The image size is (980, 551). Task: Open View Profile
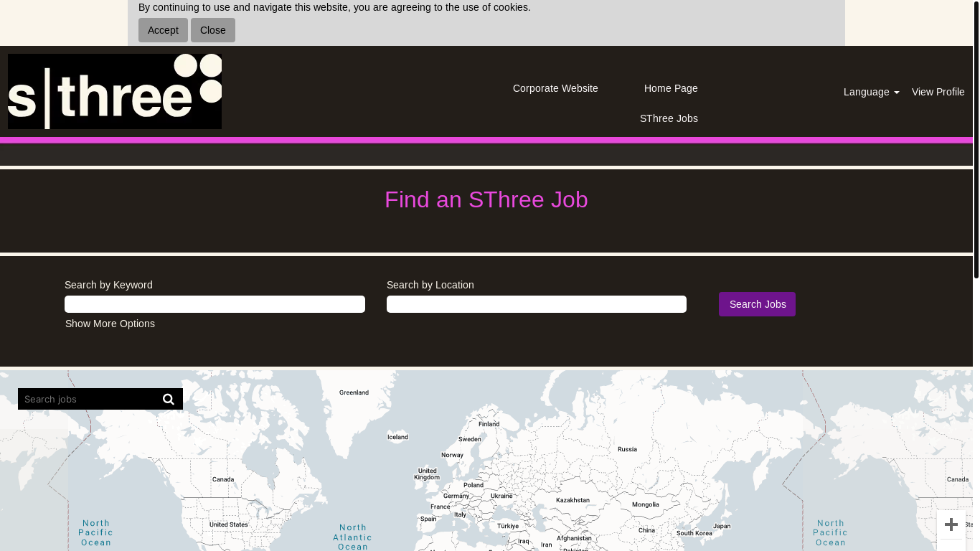tap(938, 92)
